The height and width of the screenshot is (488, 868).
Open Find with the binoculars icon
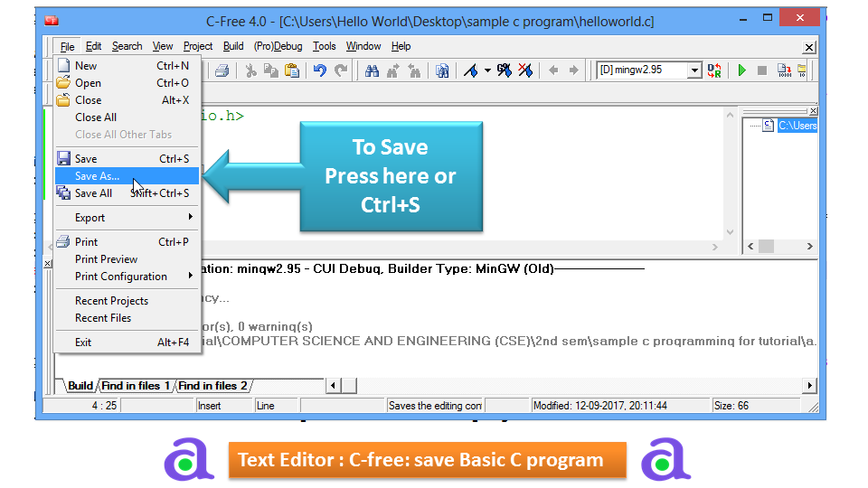click(372, 70)
